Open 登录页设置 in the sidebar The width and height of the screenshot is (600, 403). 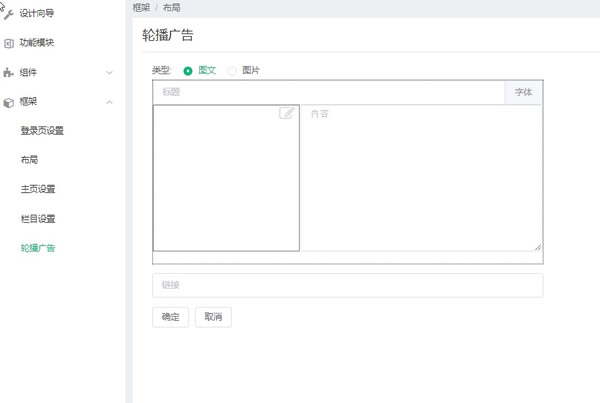[x=42, y=131]
